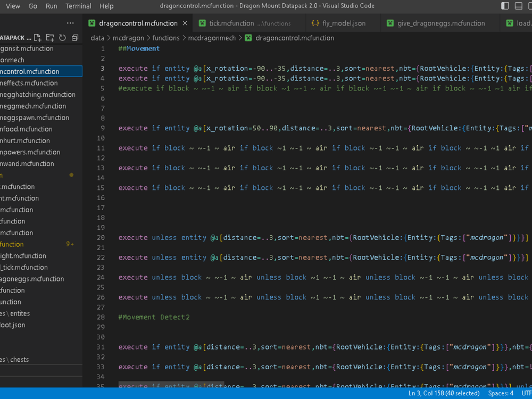532x399 pixels.
Task: Switch to the give_dragoneggs.mcfunction tab
Action: (x=441, y=23)
